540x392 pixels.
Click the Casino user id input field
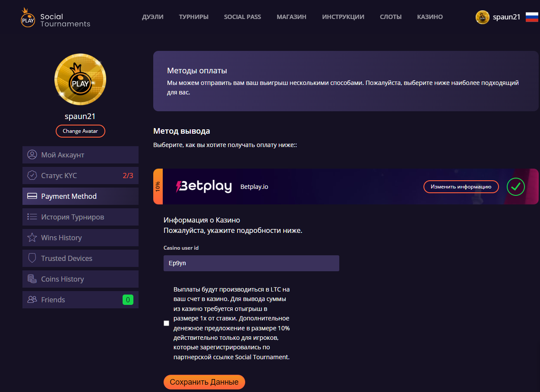pos(251,263)
